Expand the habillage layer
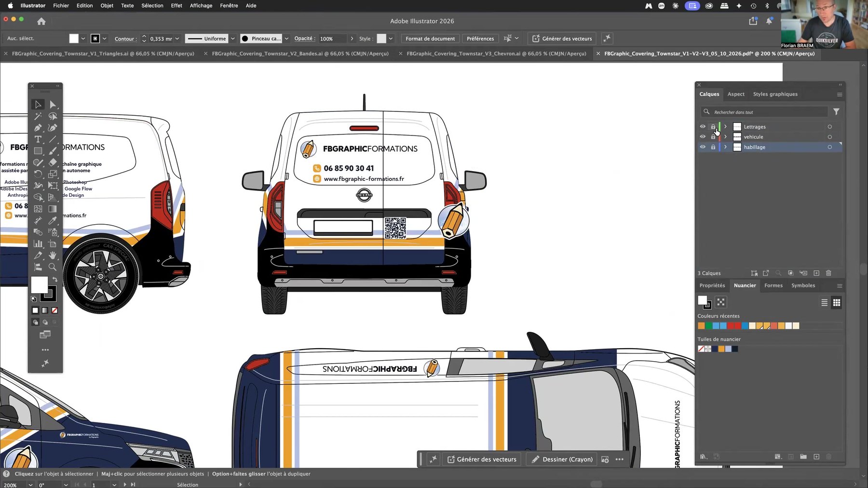868x488 pixels. (725, 147)
